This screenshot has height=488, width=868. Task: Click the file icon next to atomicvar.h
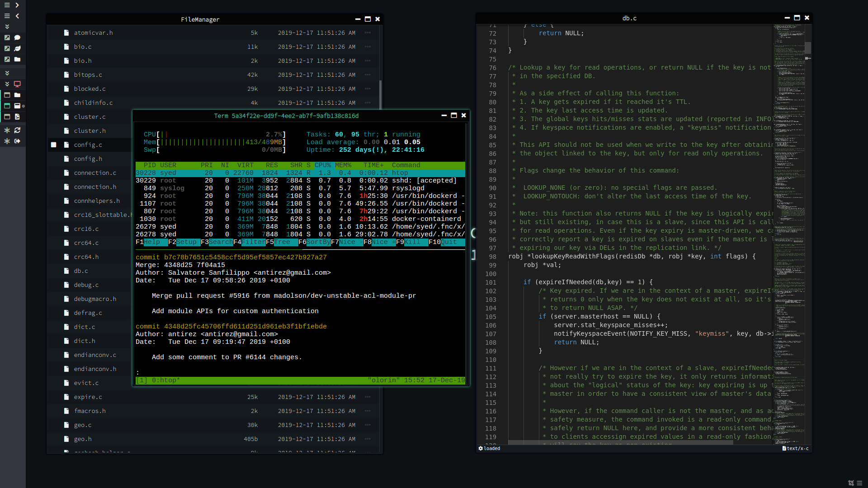point(66,33)
